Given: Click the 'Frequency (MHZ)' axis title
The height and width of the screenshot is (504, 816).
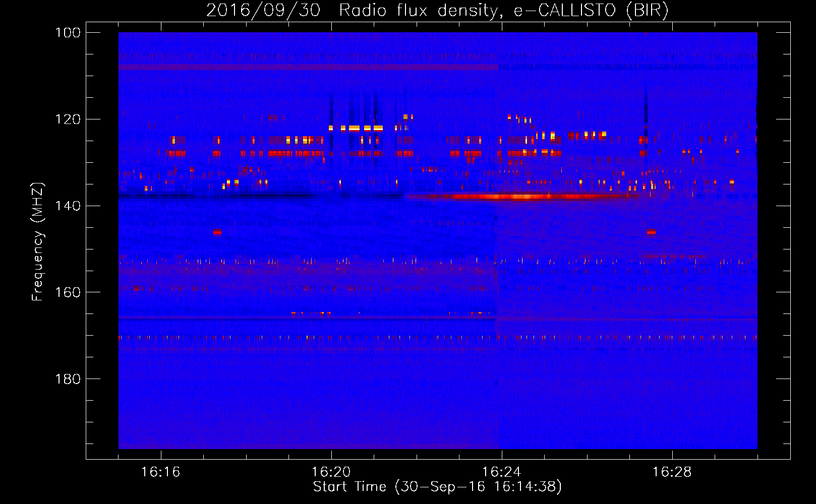Looking at the screenshot, I should pos(38,241).
